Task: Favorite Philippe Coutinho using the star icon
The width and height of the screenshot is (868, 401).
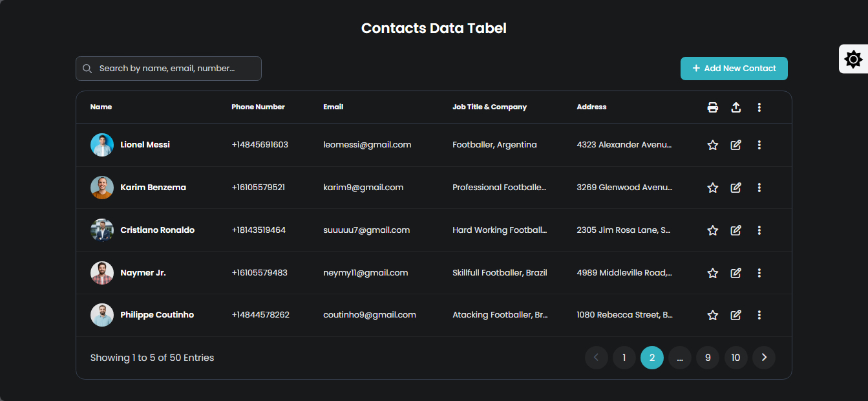Action: (712, 315)
